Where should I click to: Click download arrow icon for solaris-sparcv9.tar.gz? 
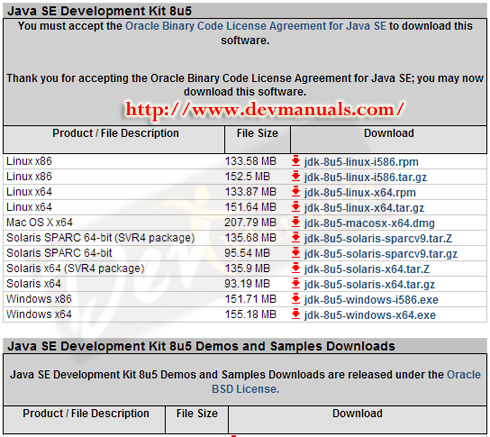[296, 253]
